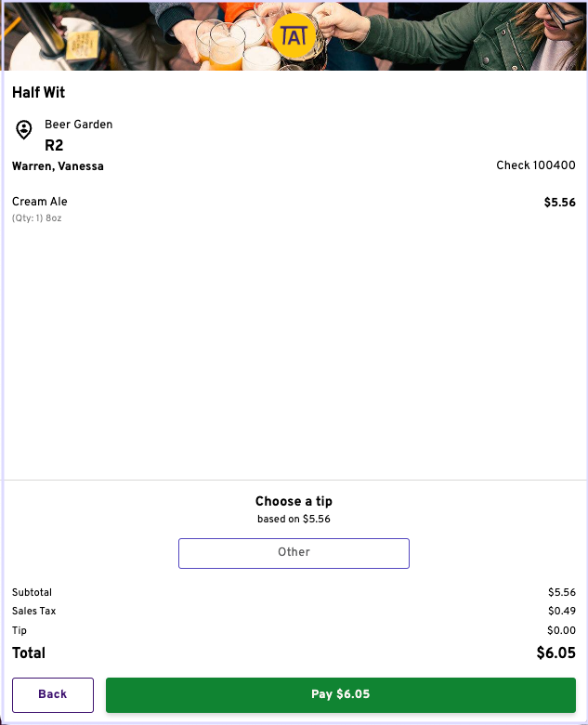Viewport: 588px width, 725px height.
Task: Click the Qty 1 8oz detail text
Action: click(x=37, y=218)
